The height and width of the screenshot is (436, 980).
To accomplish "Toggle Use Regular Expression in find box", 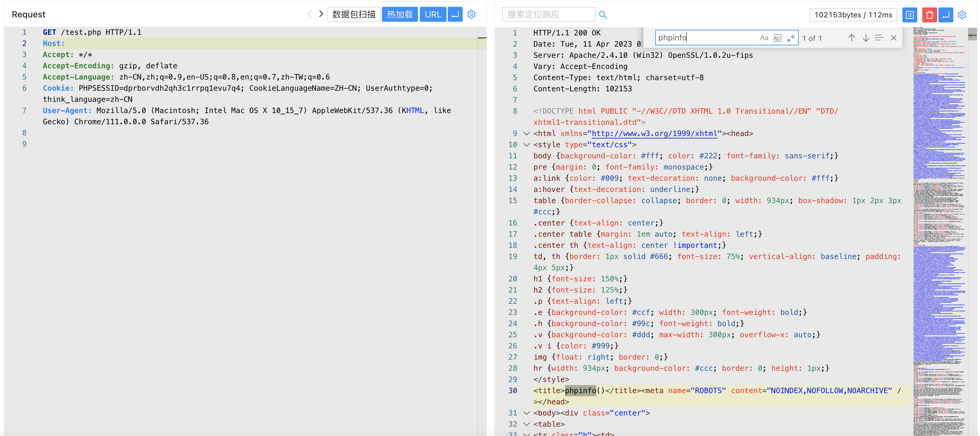I will [791, 38].
